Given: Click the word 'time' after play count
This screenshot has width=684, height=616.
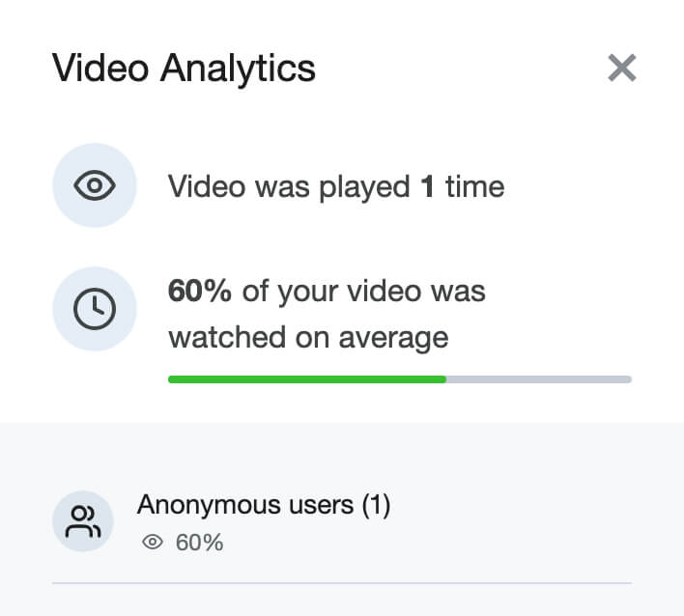Looking at the screenshot, I should coord(475,186).
